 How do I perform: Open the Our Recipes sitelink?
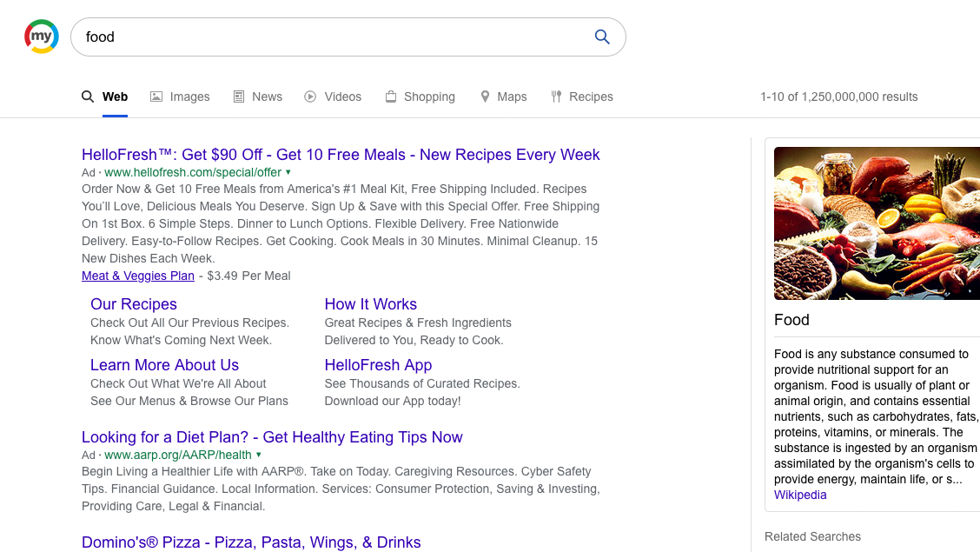click(134, 304)
